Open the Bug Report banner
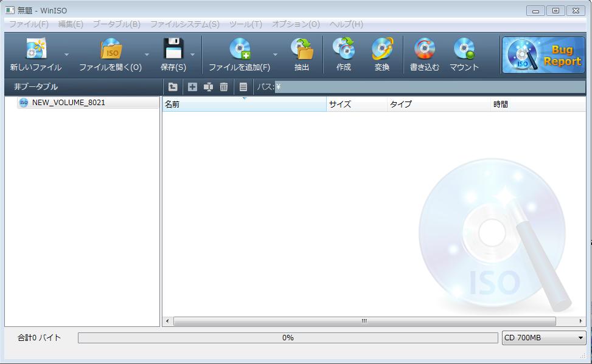This screenshot has width=592, height=364. point(543,55)
